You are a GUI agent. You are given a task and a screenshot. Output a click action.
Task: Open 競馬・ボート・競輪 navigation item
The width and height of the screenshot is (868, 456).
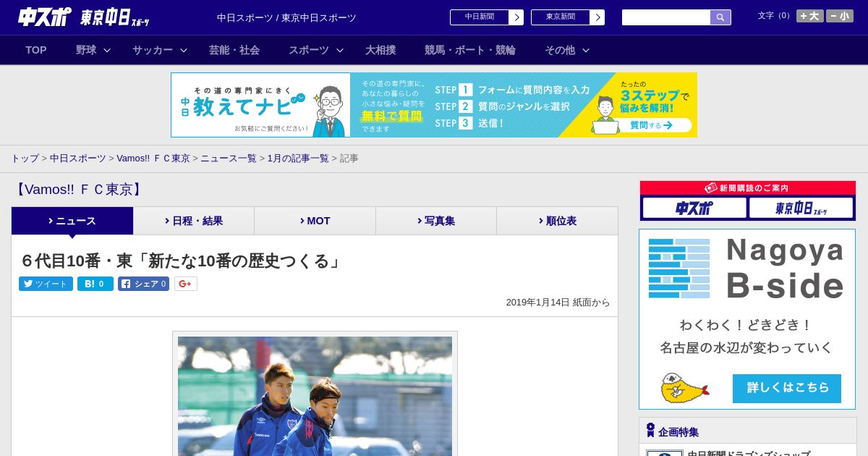point(470,50)
